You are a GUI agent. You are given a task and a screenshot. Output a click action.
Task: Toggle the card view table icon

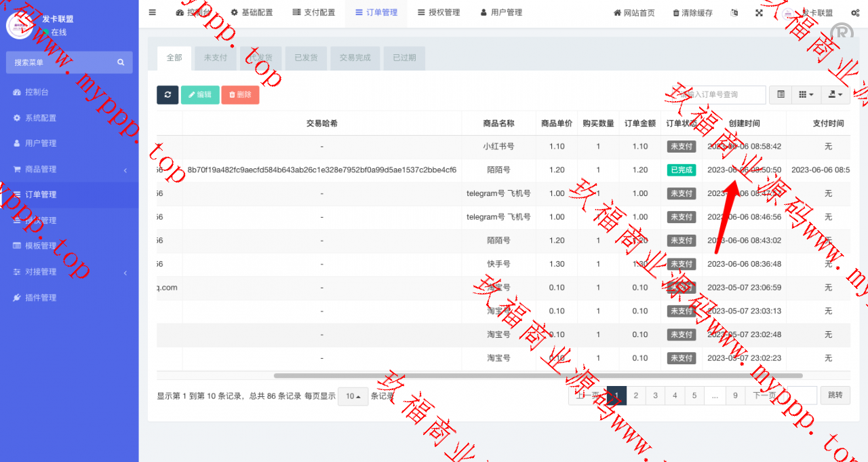tap(781, 95)
